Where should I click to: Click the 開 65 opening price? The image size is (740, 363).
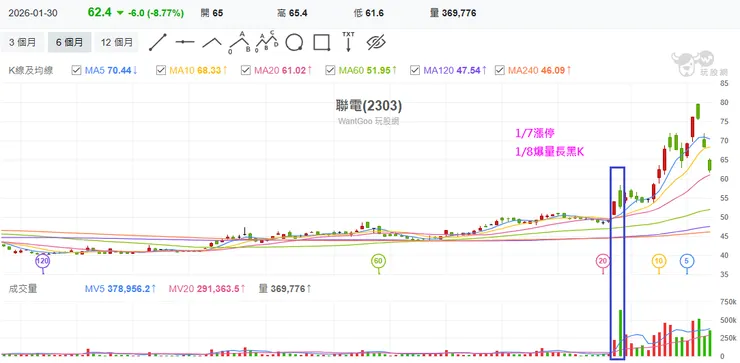click(x=212, y=13)
